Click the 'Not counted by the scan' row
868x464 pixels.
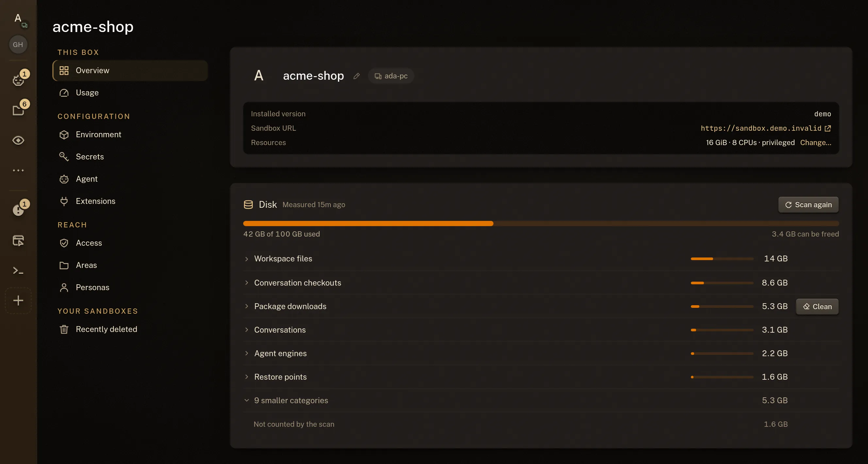point(541,424)
